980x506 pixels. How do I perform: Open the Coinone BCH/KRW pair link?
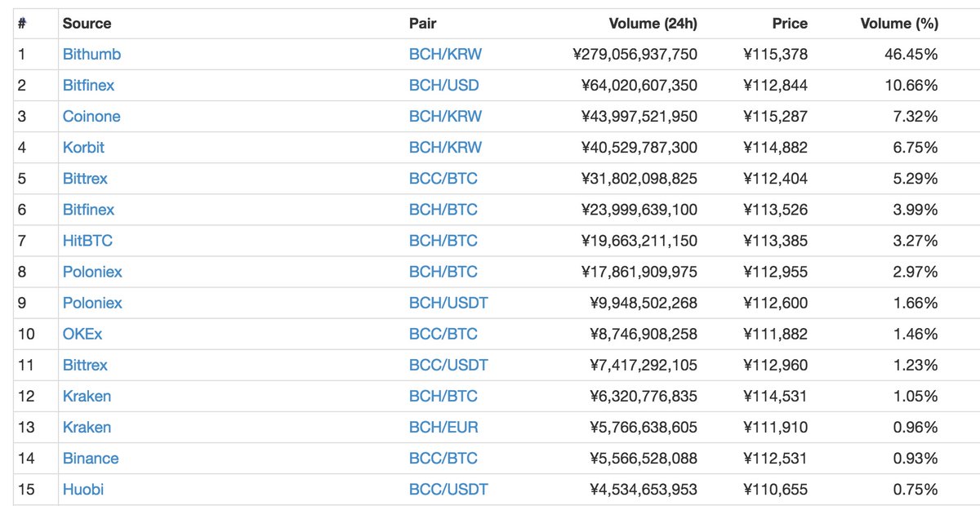445,117
